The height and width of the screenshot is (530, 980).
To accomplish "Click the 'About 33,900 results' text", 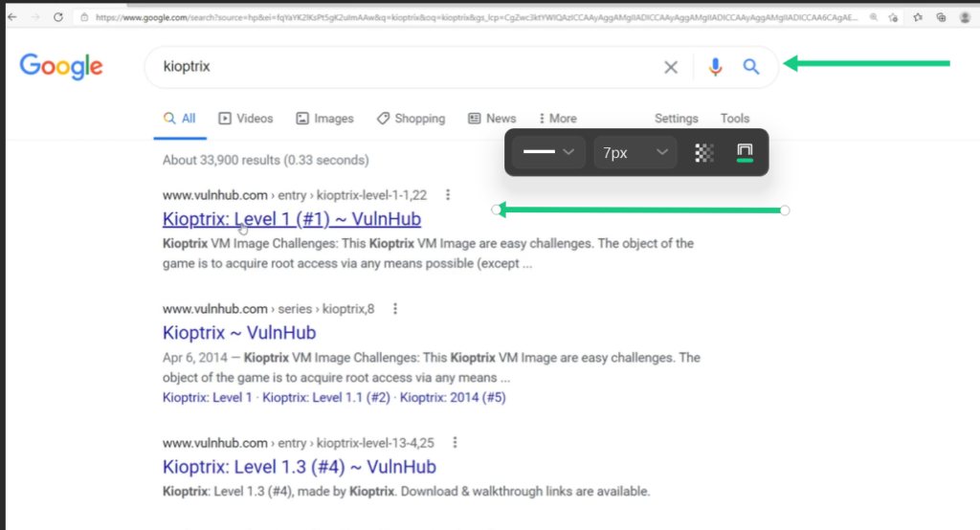I will click(221, 160).
